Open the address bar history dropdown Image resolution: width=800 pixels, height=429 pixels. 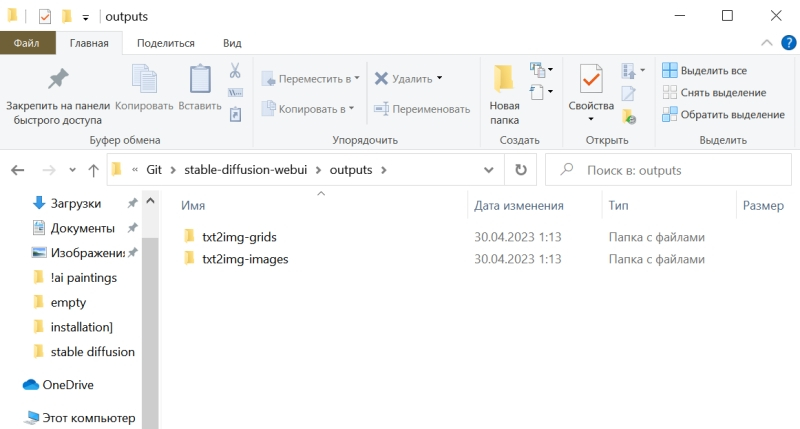[x=488, y=170]
